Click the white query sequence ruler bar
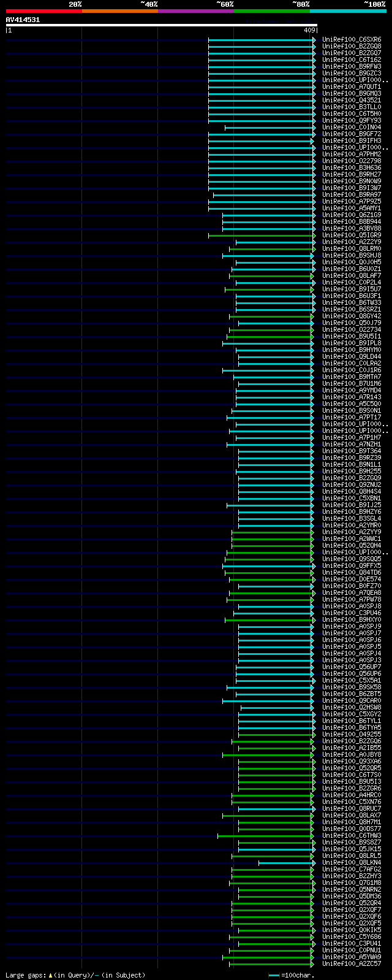This screenshot has width=392, height=980. tap(162, 25)
